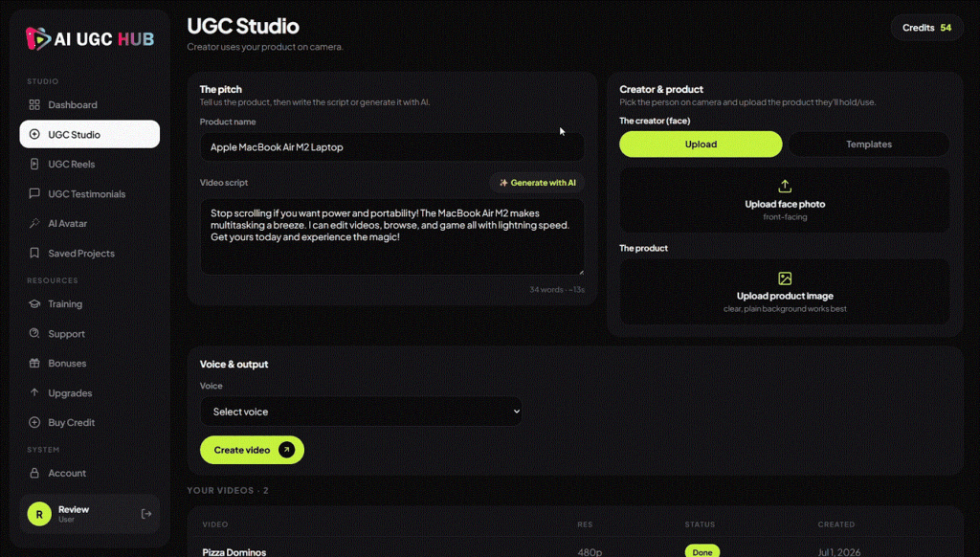Go to UGC Testimonials
Screen dimensions: 980x557
point(89,193)
